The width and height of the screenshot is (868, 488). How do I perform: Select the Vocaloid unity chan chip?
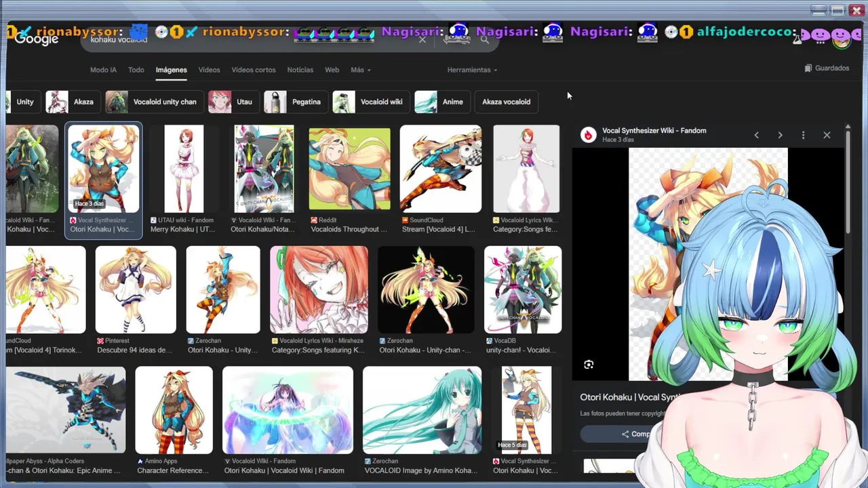tap(153, 102)
